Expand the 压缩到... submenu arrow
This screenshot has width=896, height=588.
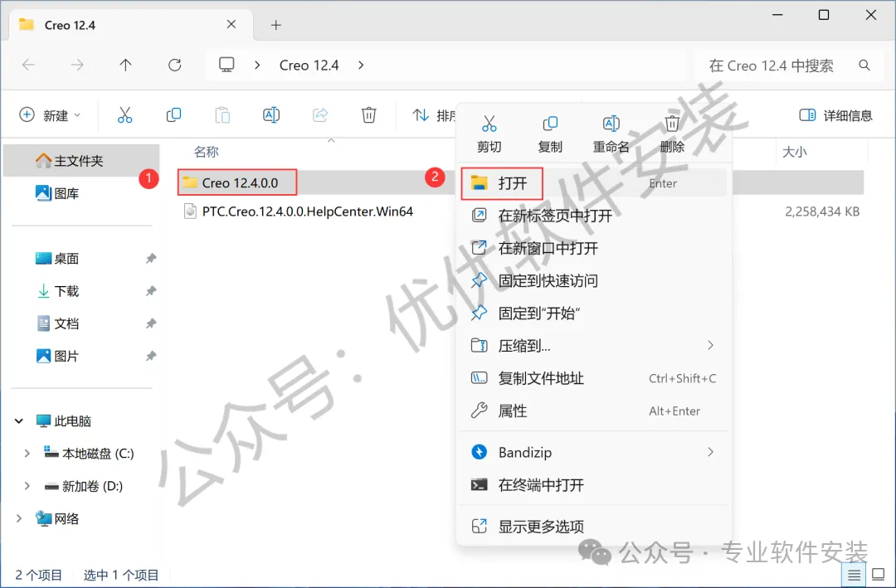[x=710, y=345]
